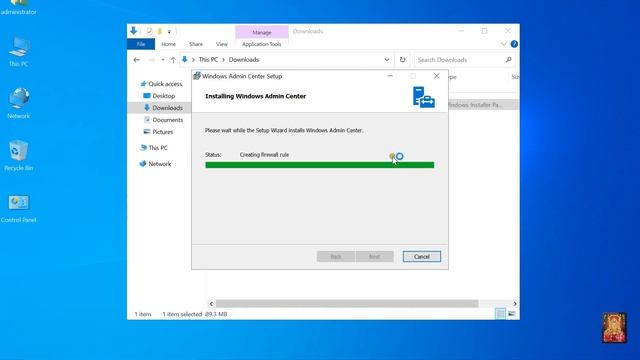Image resolution: width=640 pixels, height=360 pixels.
Task: Switch to details view layout icon
Action: click(x=500, y=313)
